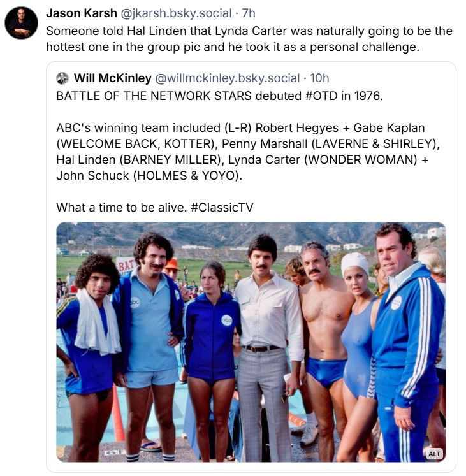Click the 'What a time to be alive' line

click(x=121, y=207)
